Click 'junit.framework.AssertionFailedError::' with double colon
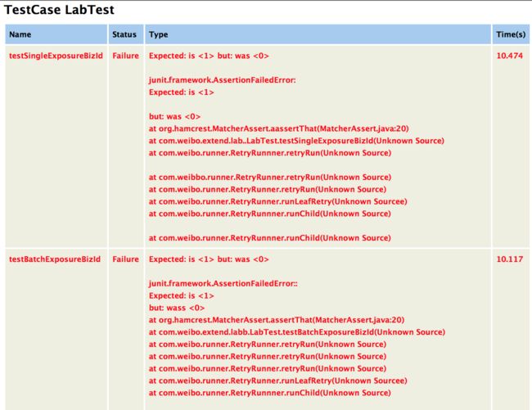The width and height of the screenshot is (532, 410). (223, 283)
